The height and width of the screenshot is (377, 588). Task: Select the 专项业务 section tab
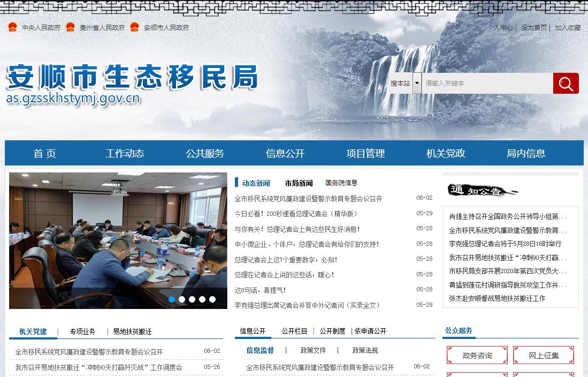click(x=82, y=331)
